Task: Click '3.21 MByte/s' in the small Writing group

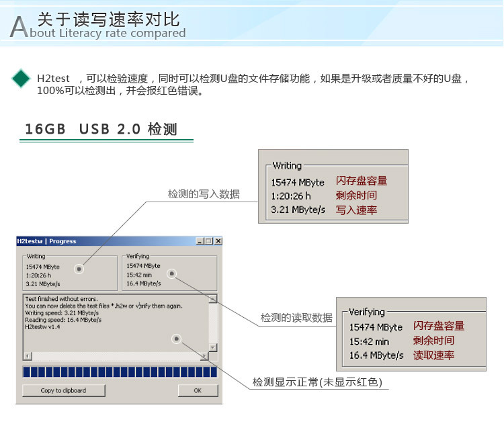Action: point(43,284)
